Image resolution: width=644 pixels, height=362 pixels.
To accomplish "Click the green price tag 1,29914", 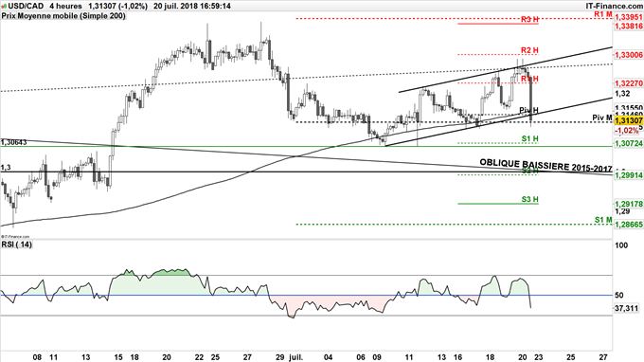I will point(629,175).
